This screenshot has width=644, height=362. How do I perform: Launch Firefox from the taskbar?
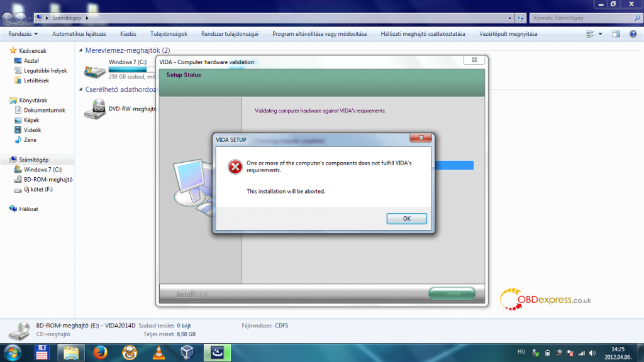point(100,353)
